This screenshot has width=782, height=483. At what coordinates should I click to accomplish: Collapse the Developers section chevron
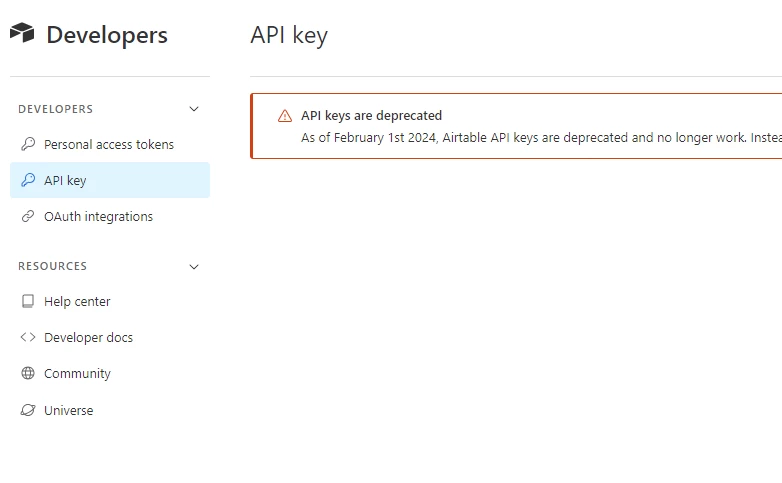tap(194, 109)
